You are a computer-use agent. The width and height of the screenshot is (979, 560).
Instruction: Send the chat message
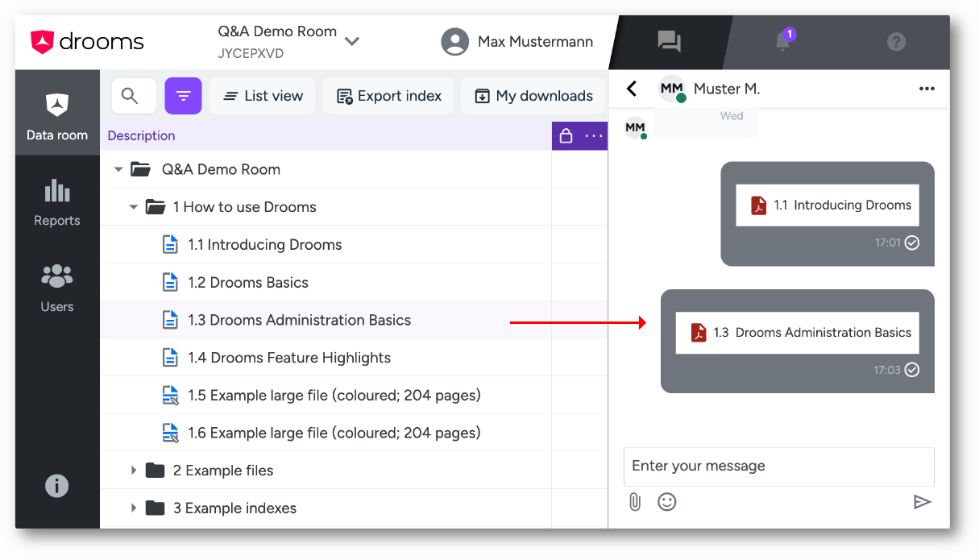pyautogui.click(x=923, y=502)
